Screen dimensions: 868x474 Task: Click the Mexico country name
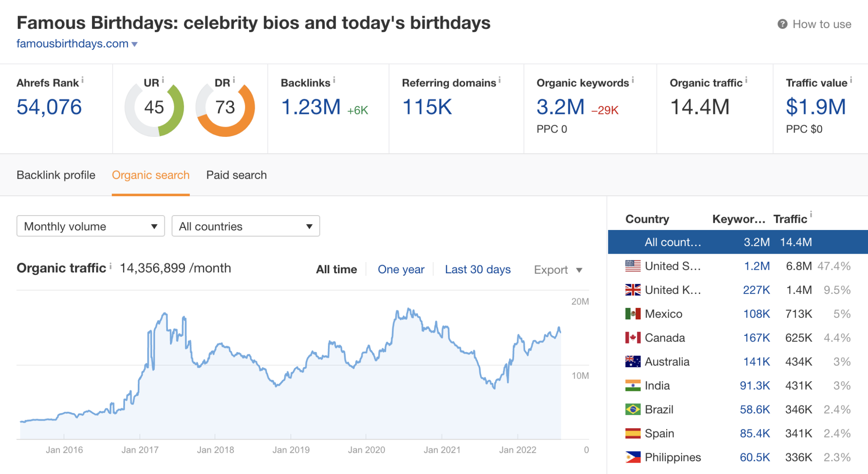click(x=663, y=314)
